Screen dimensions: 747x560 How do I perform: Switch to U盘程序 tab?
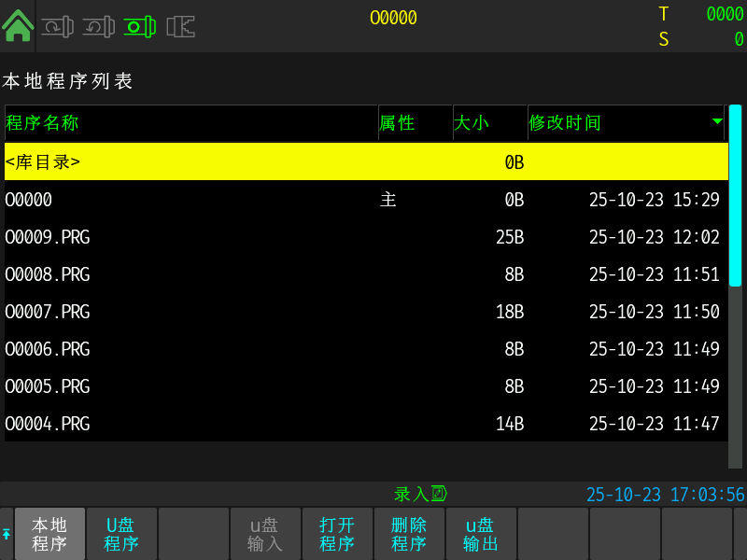coord(121,534)
